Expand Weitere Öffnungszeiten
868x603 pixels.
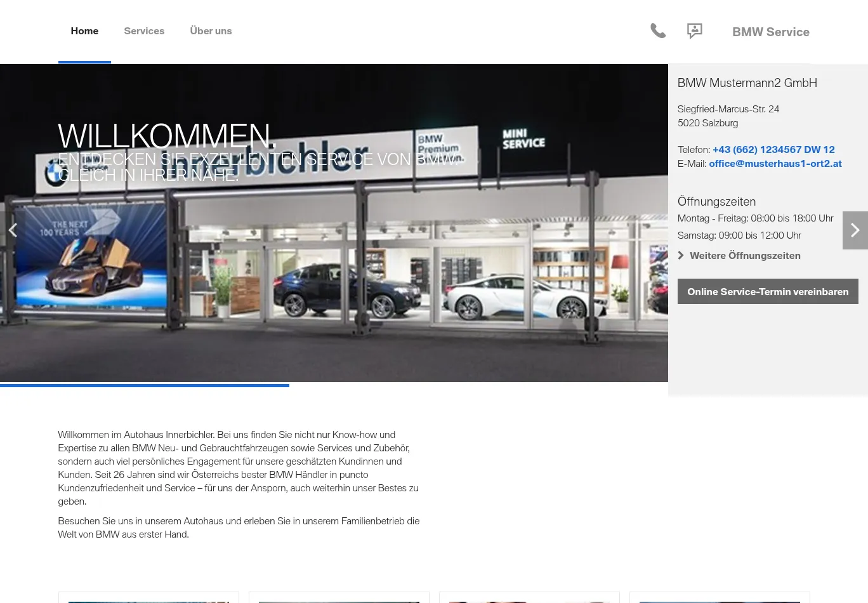(744, 255)
